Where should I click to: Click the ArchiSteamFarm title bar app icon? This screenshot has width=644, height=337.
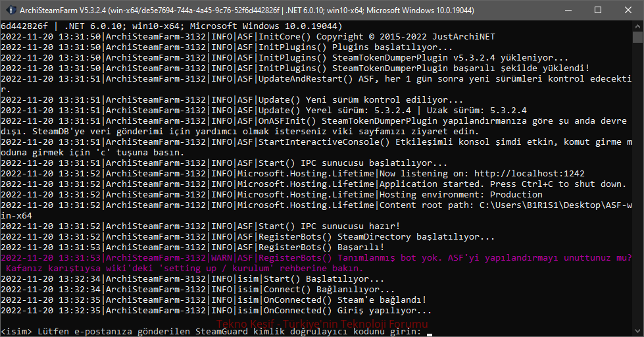click(x=11, y=10)
